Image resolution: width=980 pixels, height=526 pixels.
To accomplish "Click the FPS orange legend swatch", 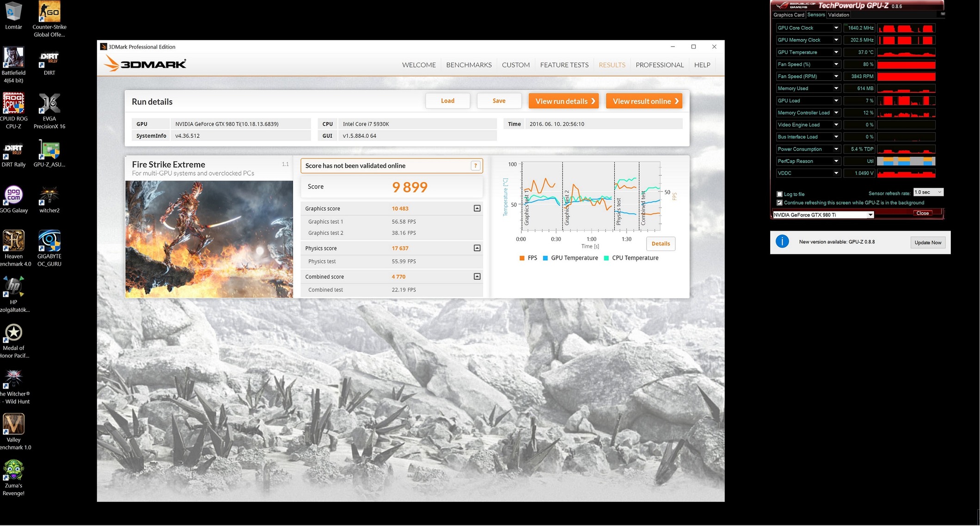I will point(521,258).
